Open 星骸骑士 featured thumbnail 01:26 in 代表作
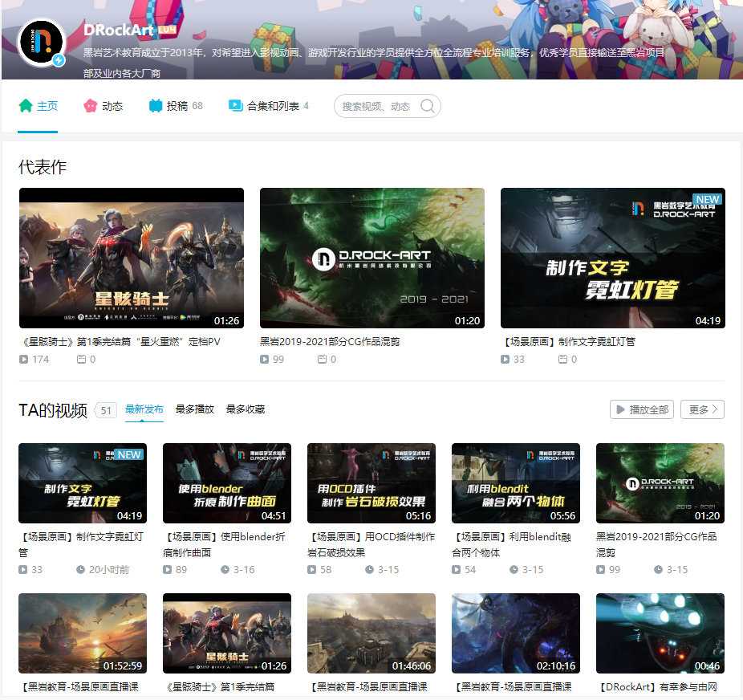The height and width of the screenshot is (700, 743). tap(132, 258)
